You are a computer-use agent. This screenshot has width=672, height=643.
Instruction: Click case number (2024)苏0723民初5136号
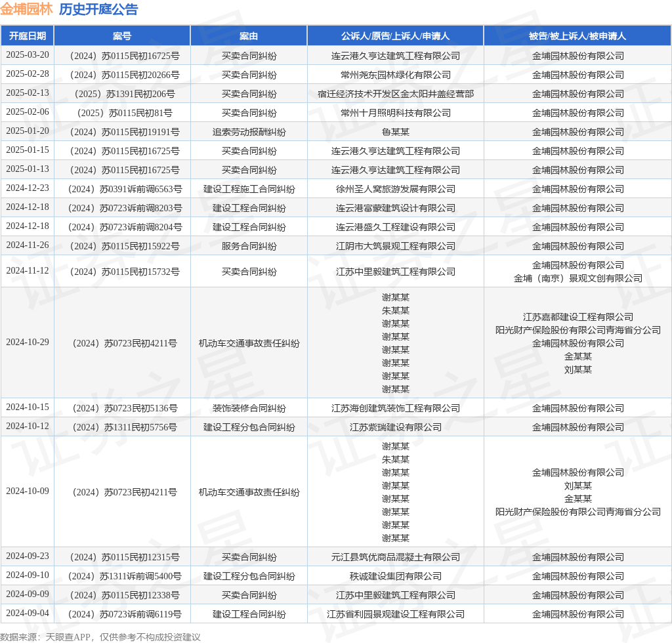tap(125, 408)
